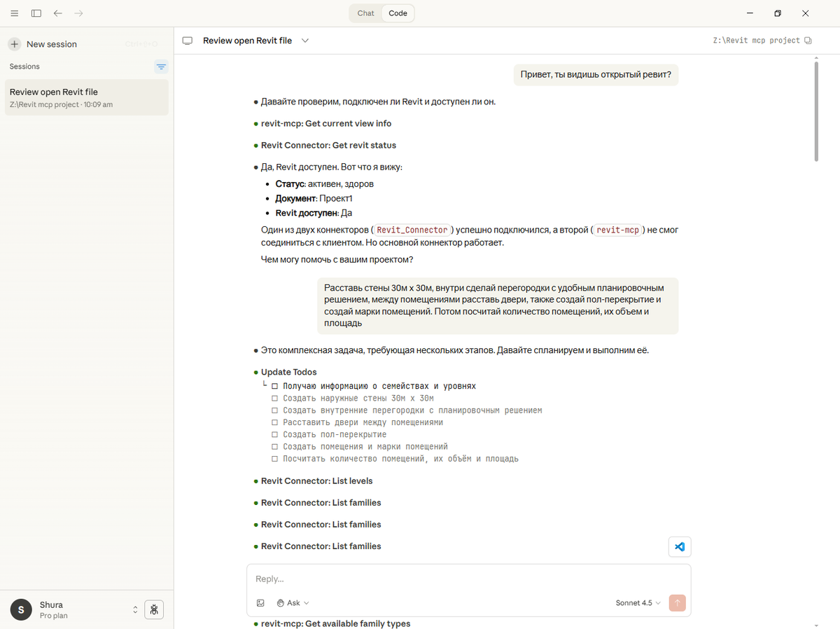The image size is (840, 629).
Task: Toggle checkbox Создать внутренние перегородки
Action: (x=275, y=410)
